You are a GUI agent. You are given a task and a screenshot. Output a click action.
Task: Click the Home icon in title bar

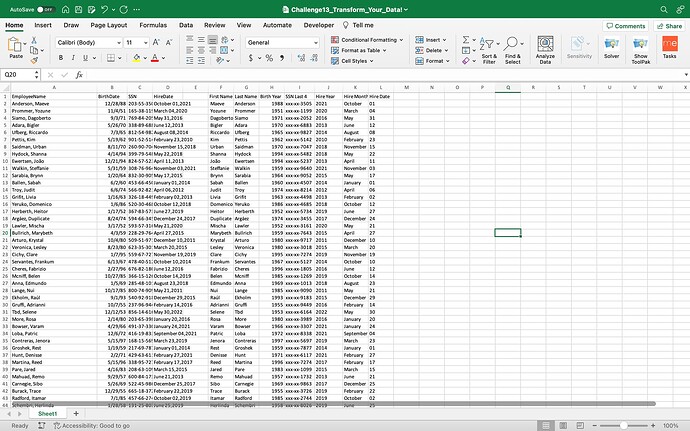coord(66,9)
